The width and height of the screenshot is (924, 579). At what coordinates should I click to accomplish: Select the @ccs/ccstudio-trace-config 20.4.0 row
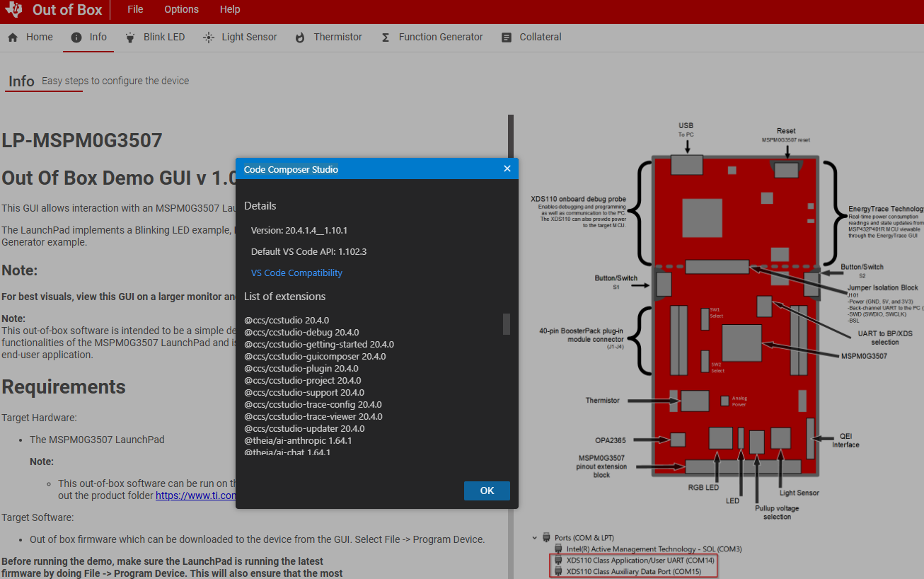[313, 404]
